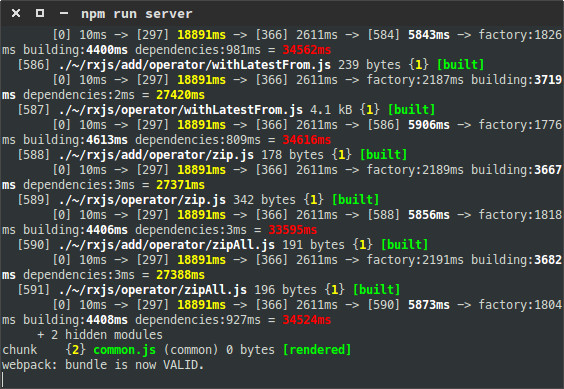Click the {2} chunk id on the common.js line
The height and width of the screenshot is (389, 564).
click(x=76, y=350)
